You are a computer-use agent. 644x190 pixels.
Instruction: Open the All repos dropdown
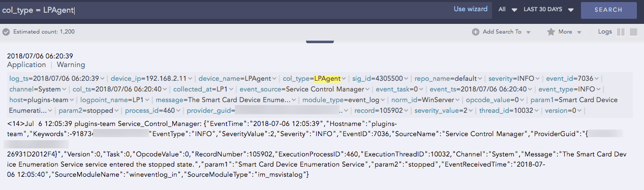[507, 10]
